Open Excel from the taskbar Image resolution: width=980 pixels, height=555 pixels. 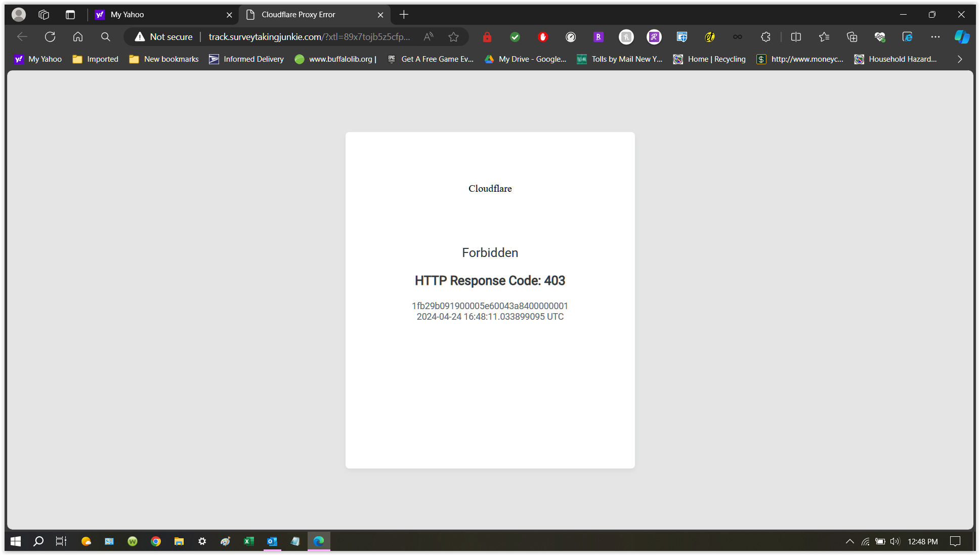point(249,541)
